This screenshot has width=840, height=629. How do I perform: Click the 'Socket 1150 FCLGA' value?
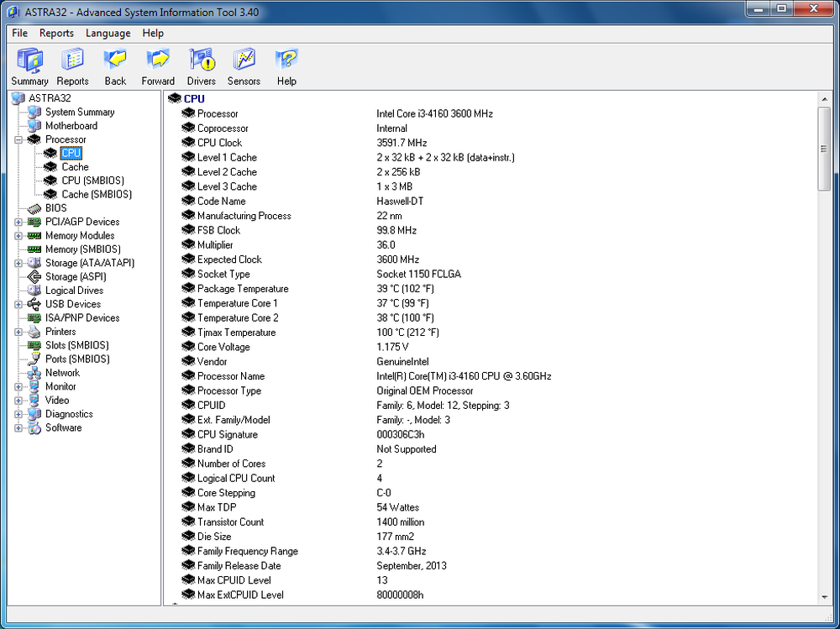[x=418, y=275]
